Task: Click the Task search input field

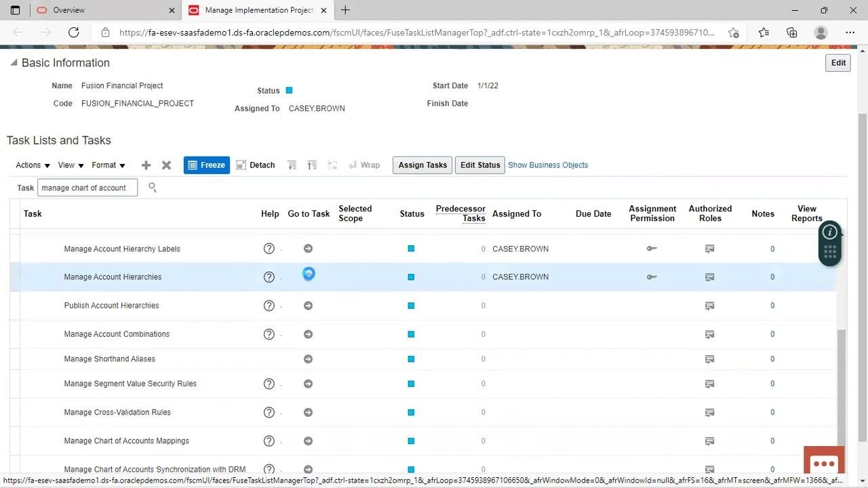Action: [87, 188]
